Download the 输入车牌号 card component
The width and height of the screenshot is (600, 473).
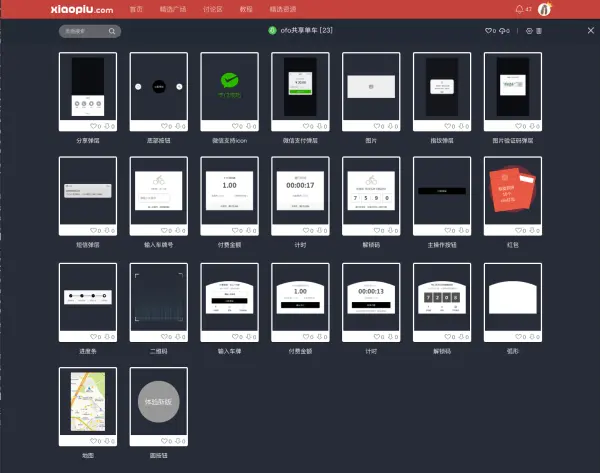pyautogui.click(x=180, y=230)
